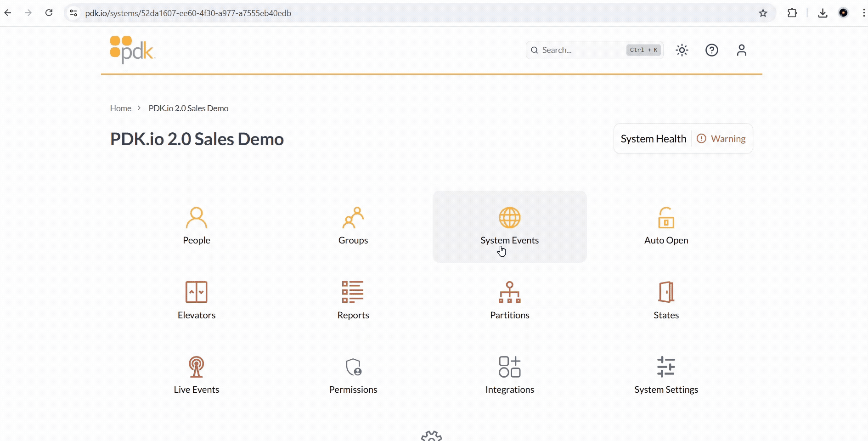The height and width of the screenshot is (441, 868).
Task: Open the System Settings sliders icon
Action: (x=666, y=367)
